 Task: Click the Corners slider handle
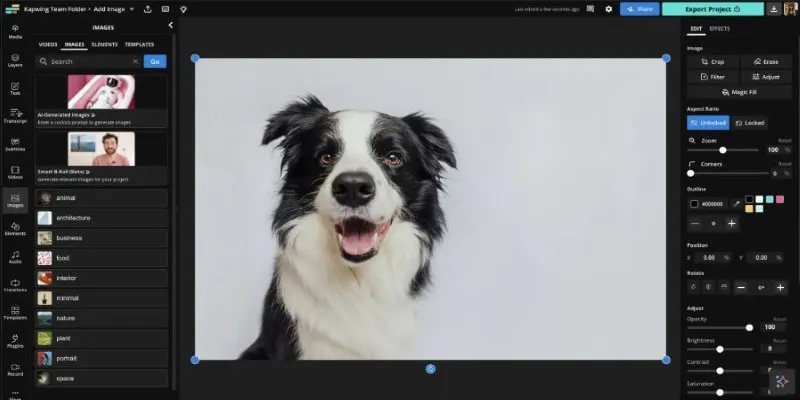click(x=691, y=173)
